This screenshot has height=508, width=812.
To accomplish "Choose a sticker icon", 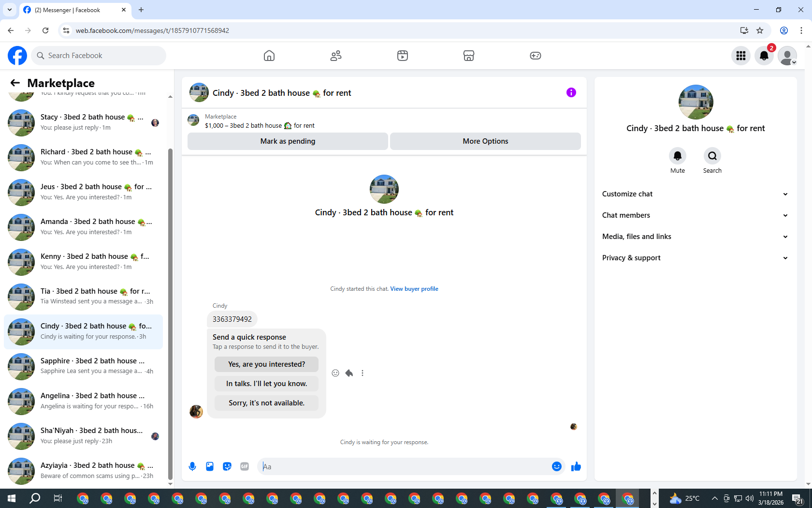I will point(227,466).
